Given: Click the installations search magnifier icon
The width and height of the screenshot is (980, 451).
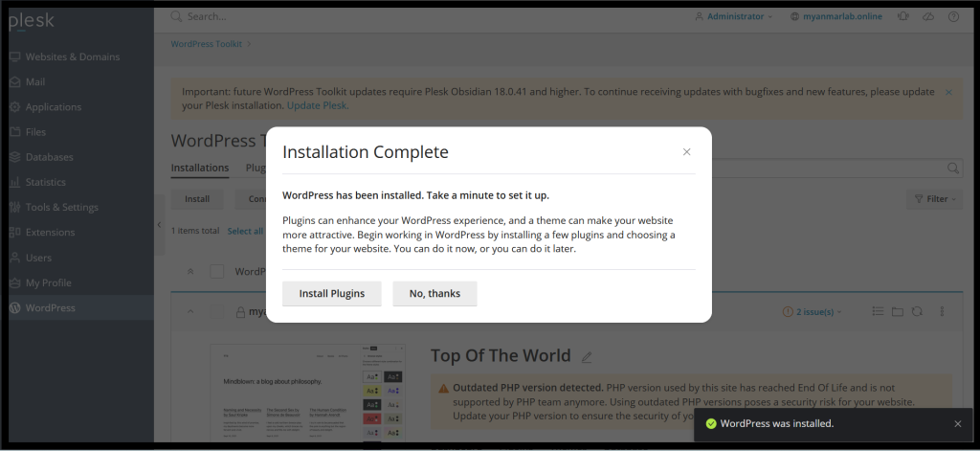Looking at the screenshot, I should tap(952, 168).
